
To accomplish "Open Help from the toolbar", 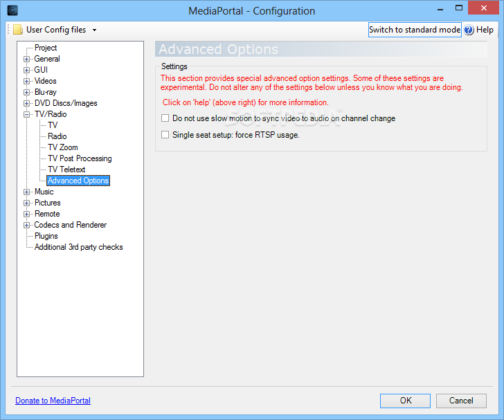I will [485, 30].
